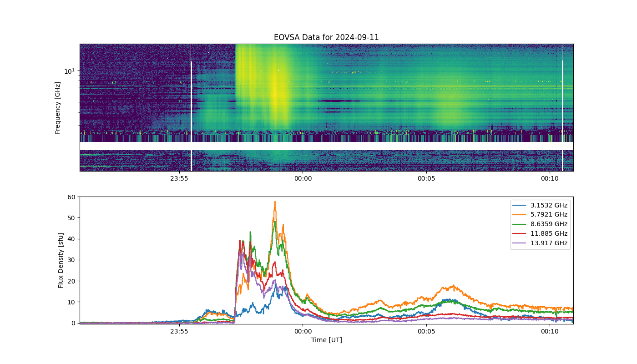Click the '23:55' tick label under the spectrogram

(x=179, y=178)
